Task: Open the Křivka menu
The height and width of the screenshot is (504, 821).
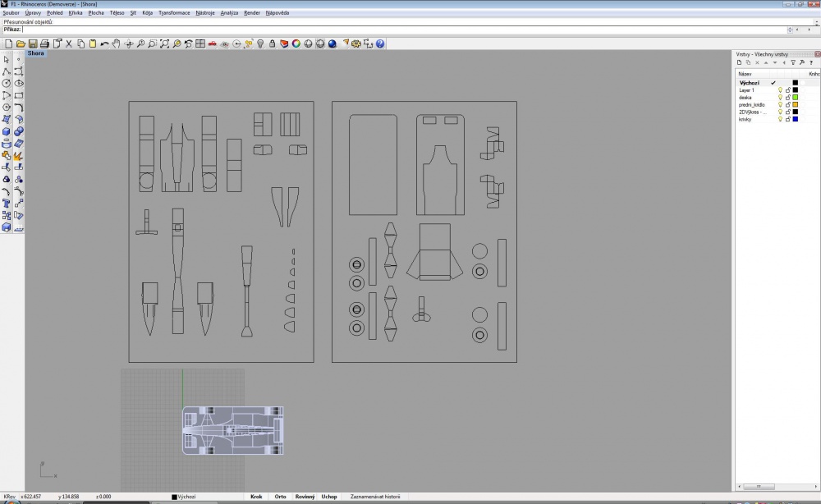Action: 76,13
